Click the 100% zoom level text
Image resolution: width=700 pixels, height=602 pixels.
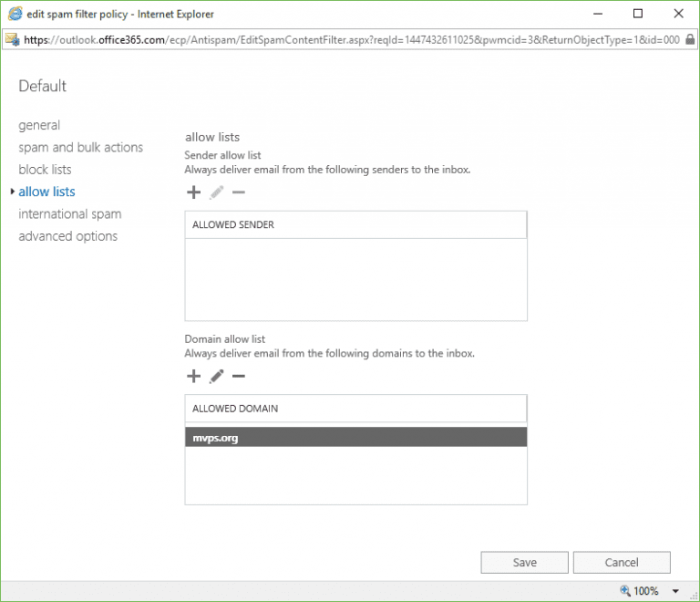click(645, 591)
